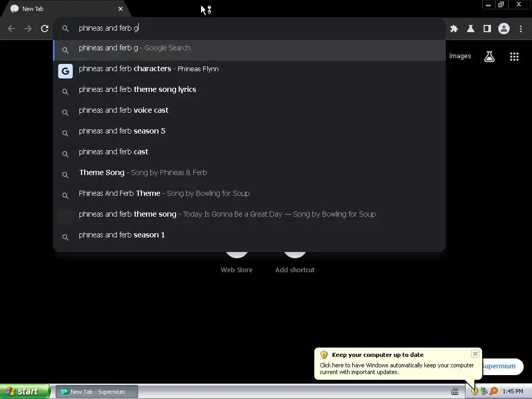Open the Google apps grid icon
Image resolution: width=532 pixels, height=399 pixels.
(514, 56)
